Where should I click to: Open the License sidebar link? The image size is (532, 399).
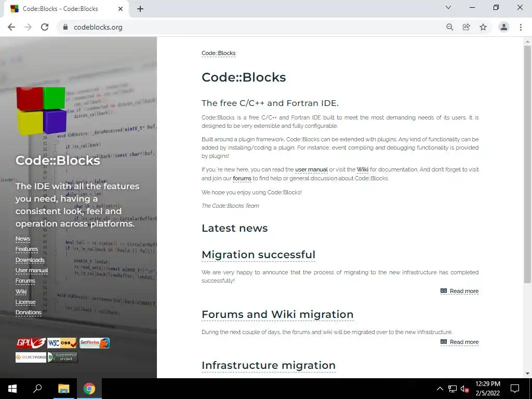pyautogui.click(x=25, y=302)
